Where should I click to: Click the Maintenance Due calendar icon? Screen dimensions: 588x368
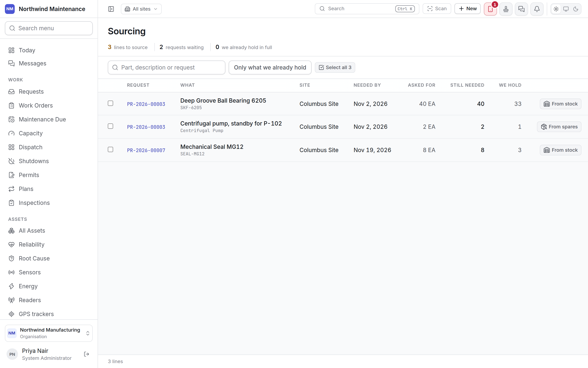pyautogui.click(x=11, y=119)
